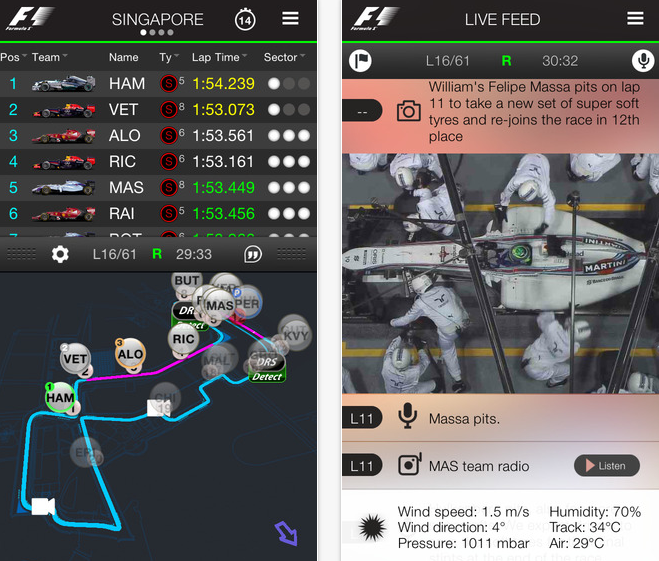The height and width of the screenshot is (561, 659).
Task: Select the RIC driver bubble on map
Action: point(183,339)
